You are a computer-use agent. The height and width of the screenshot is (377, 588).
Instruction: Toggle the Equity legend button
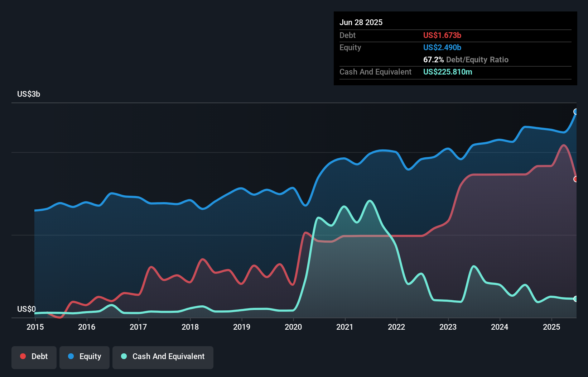pos(85,357)
